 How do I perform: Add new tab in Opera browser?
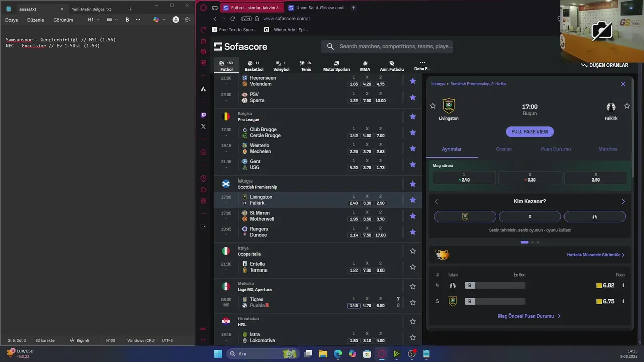tap(353, 8)
